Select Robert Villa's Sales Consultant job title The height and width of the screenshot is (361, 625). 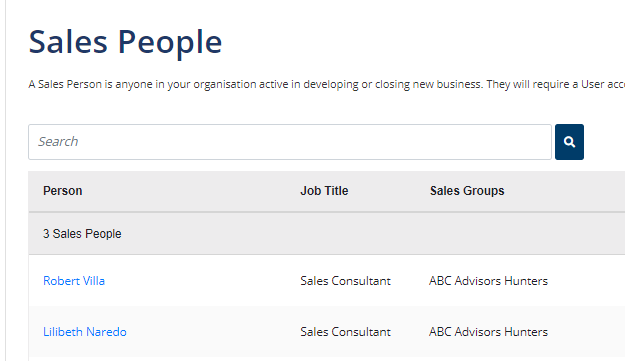click(x=345, y=281)
